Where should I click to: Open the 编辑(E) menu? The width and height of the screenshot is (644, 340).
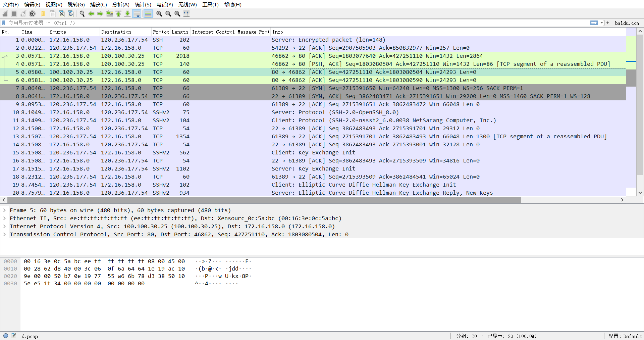click(32, 5)
